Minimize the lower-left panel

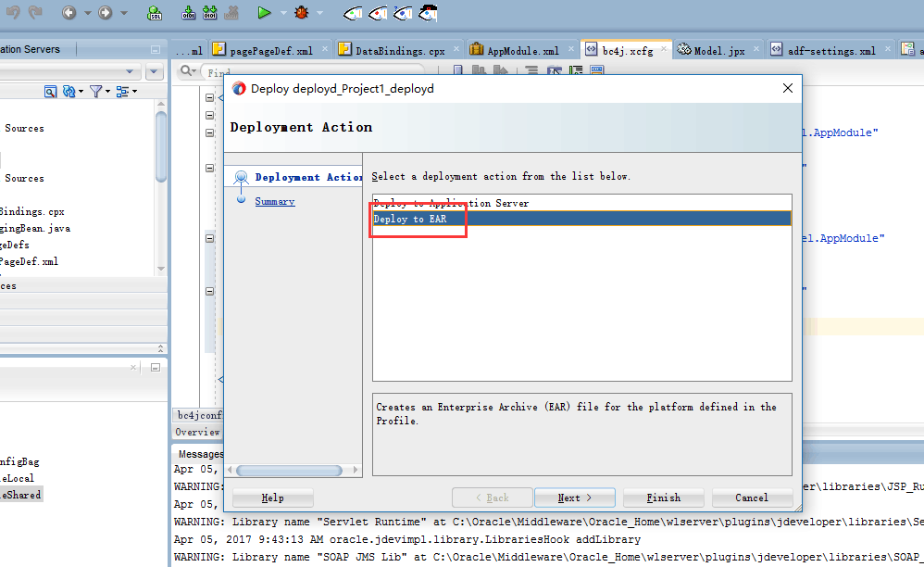click(156, 367)
